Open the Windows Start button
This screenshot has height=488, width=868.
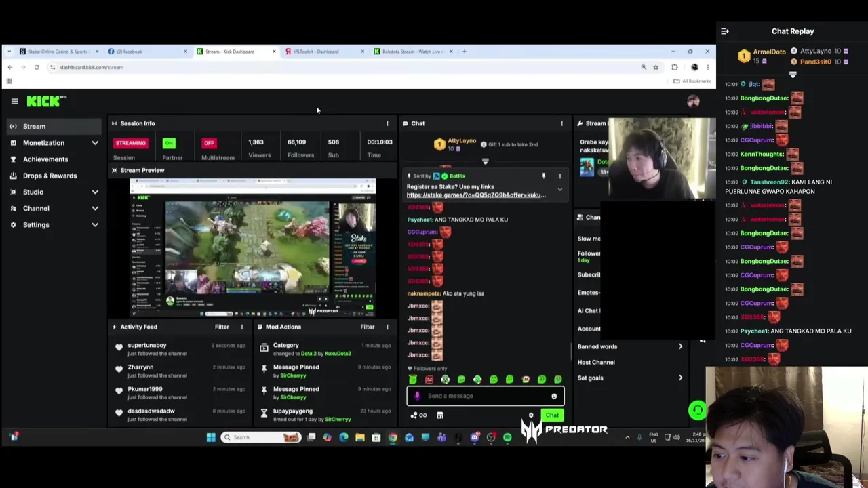point(211,437)
